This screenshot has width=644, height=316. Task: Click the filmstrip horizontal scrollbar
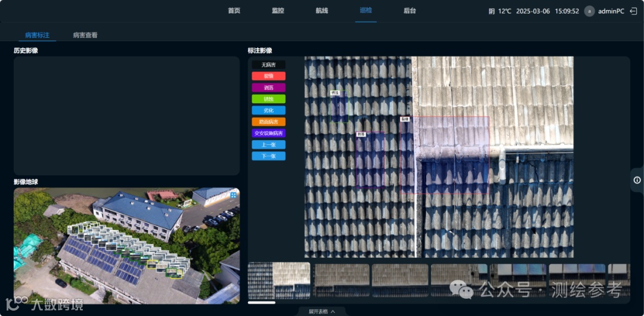click(x=262, y=302)
